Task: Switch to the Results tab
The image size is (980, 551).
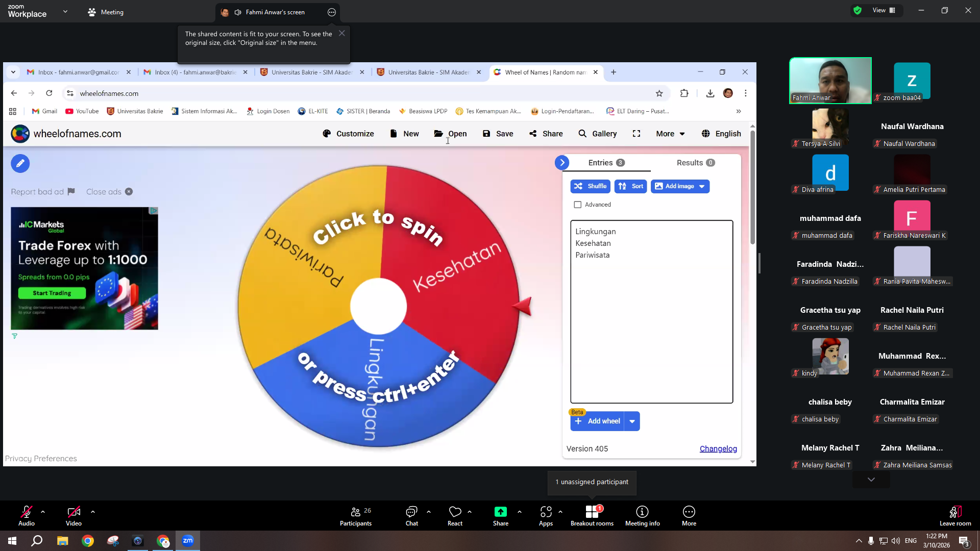Action: [695, 163]
